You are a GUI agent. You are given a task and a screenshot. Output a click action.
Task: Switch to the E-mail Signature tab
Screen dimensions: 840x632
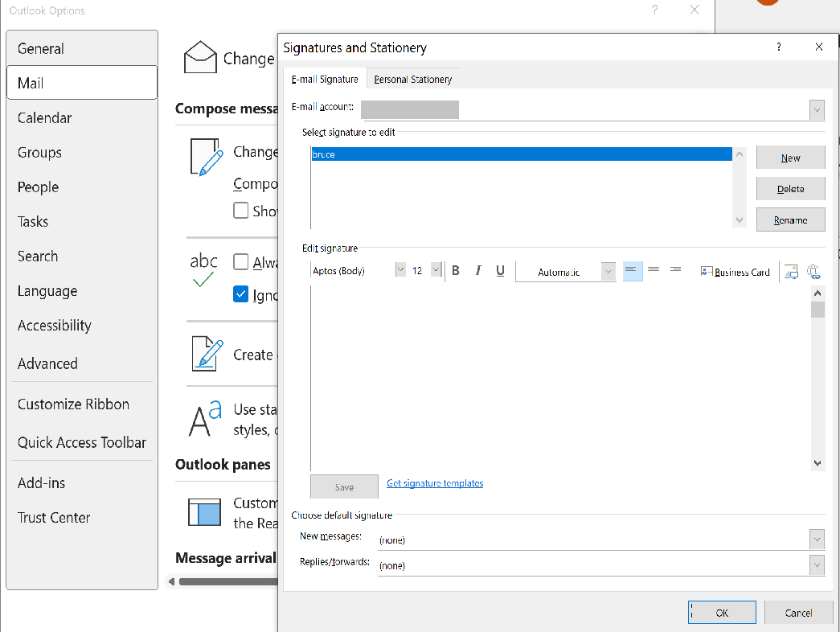[325, 80]
